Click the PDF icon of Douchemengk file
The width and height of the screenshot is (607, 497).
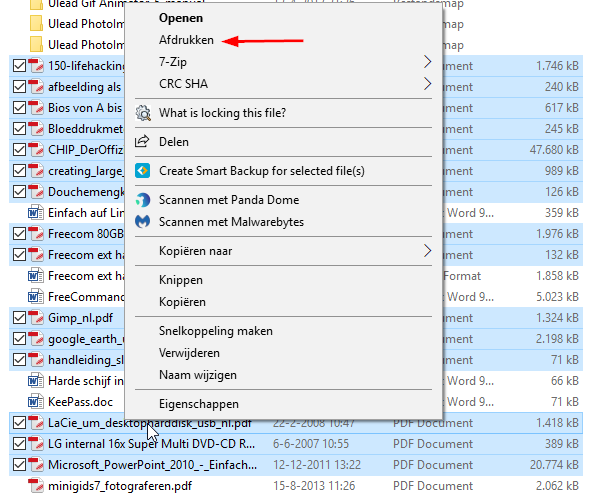coord(36,192)
